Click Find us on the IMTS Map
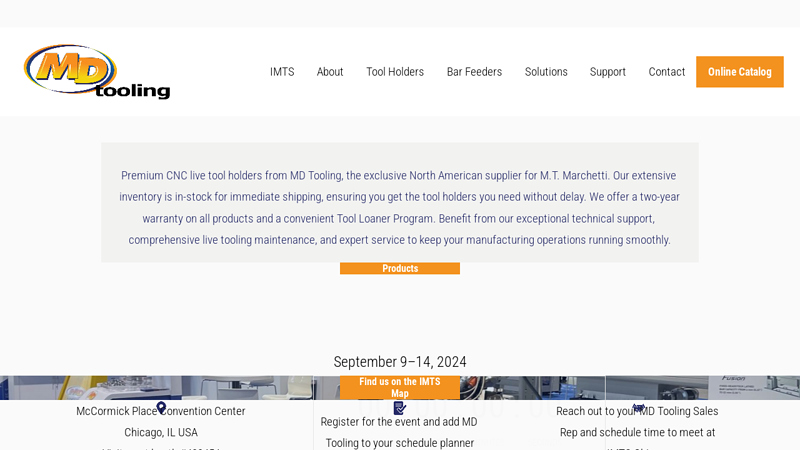800x450 pixels. click(x=400, y=387)
